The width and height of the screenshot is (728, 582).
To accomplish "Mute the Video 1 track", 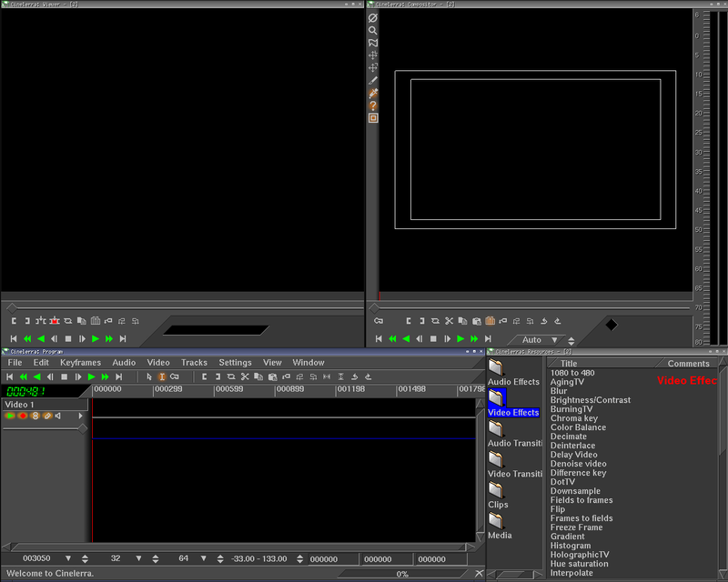I will [x=58, y=416].
